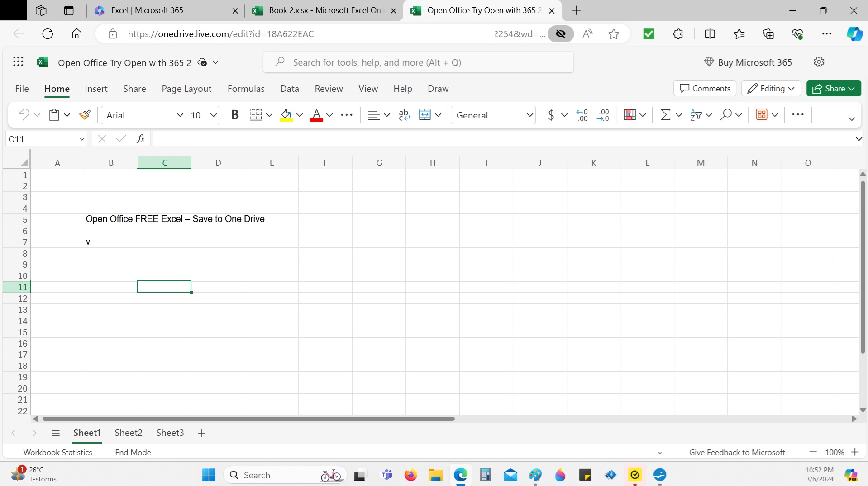The image size is (868, 486).
Task: Switch to the Sheet2 tab
Action: tap(129, 433)
